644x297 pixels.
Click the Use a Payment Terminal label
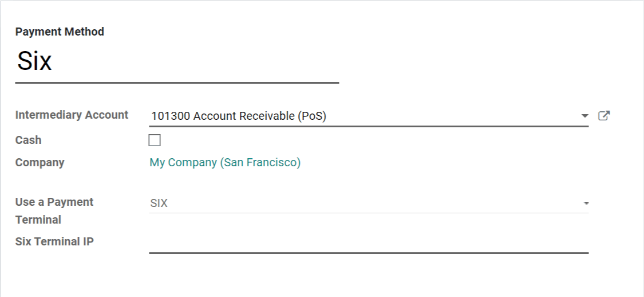pos(54,202)
